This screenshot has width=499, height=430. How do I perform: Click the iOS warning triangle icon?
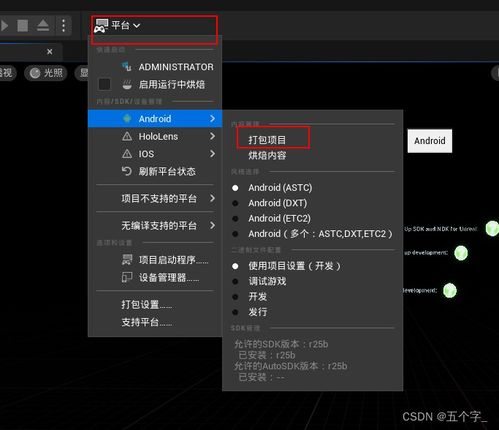(x=127, y=154)
